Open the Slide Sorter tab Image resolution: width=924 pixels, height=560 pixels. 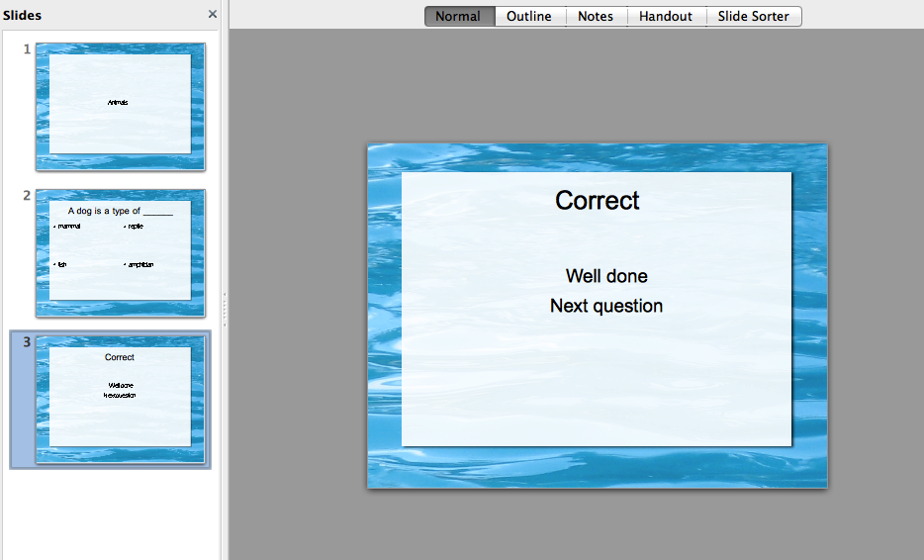pyautogui.click(x=754, y=16)
